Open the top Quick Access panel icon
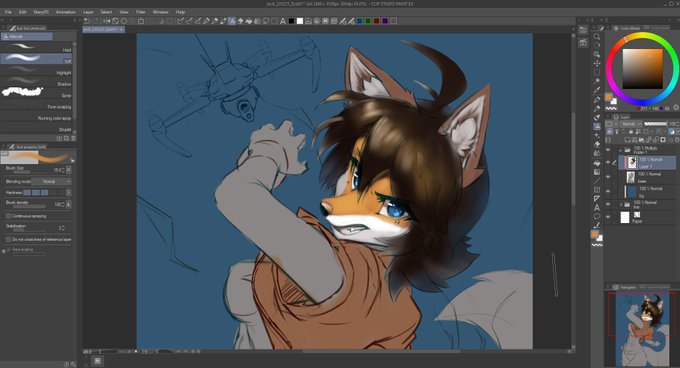680x368 pixels. (583, 30)
